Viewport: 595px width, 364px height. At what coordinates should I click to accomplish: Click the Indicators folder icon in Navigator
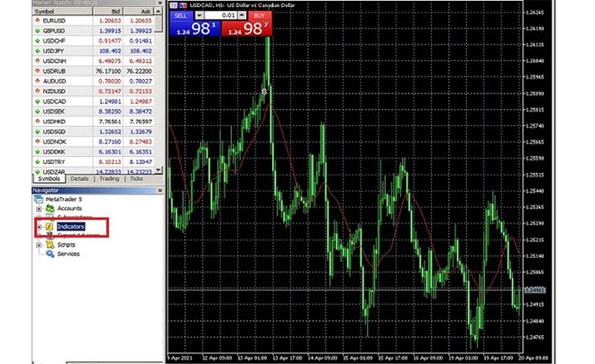click(x=50, y=227)
